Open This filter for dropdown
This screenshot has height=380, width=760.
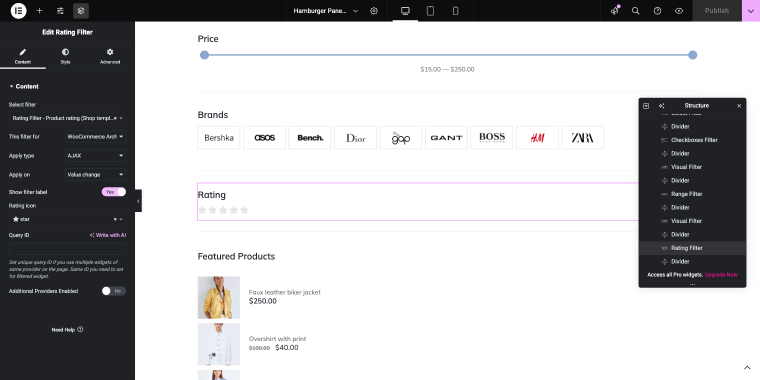(95, 137)
